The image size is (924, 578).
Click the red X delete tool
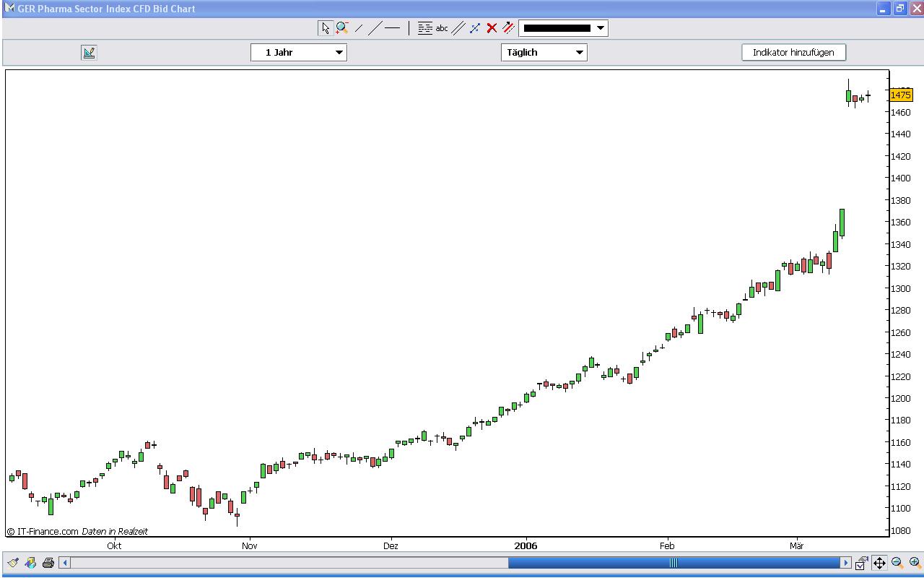tap(492, 28)
